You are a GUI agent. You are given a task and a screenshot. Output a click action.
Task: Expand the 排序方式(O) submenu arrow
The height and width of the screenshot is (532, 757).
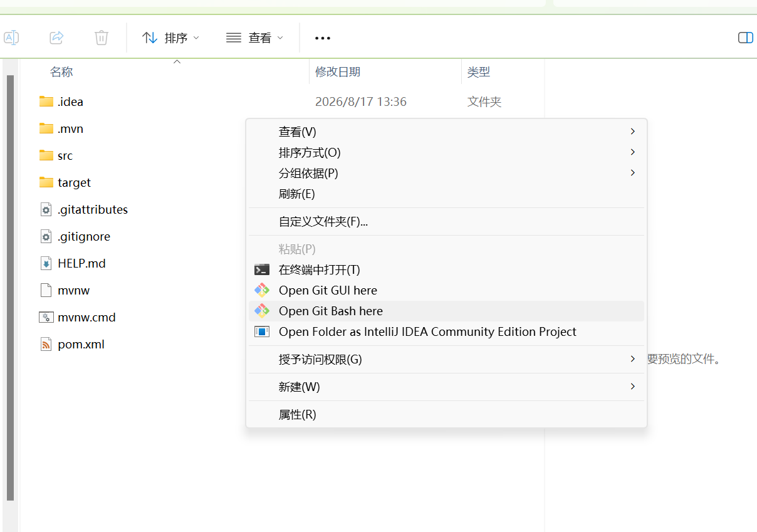pos(633,152)
